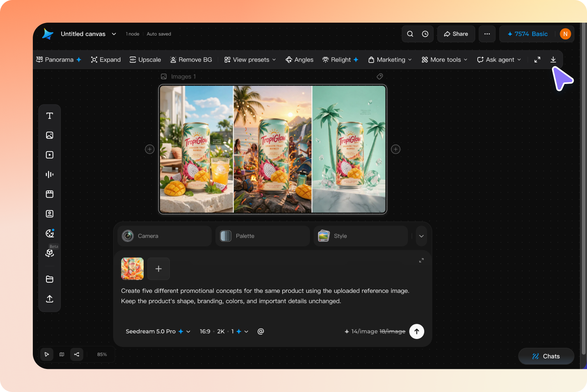Expand the More tools dropdown
The image size is (587, 392).
pyautogui.click(x=445, y=60)
